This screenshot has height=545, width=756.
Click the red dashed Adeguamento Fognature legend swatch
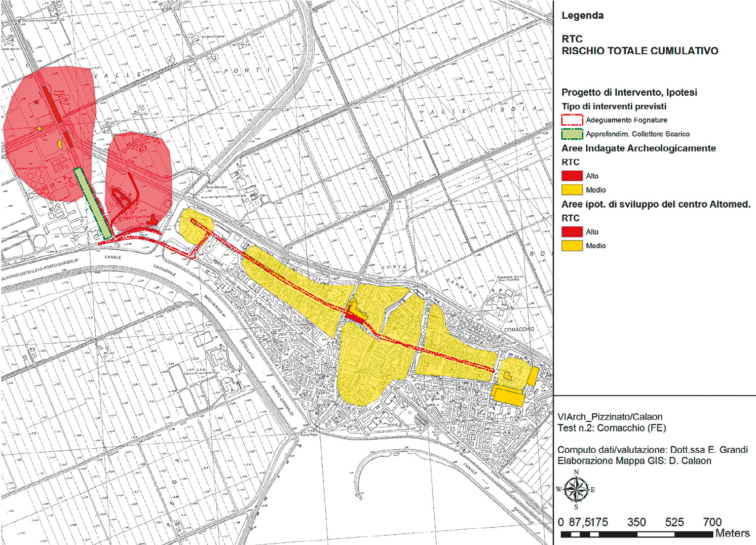point(572,120)
